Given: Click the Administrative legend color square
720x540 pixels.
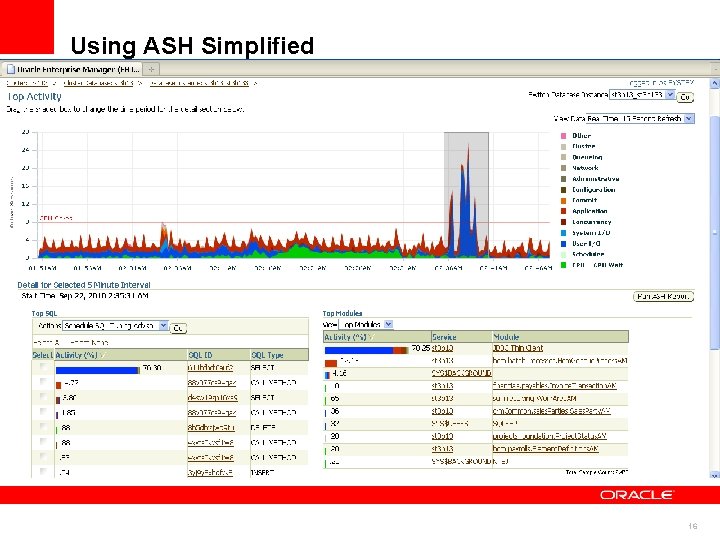Looking at the screenshot, I should click(563, 179).
